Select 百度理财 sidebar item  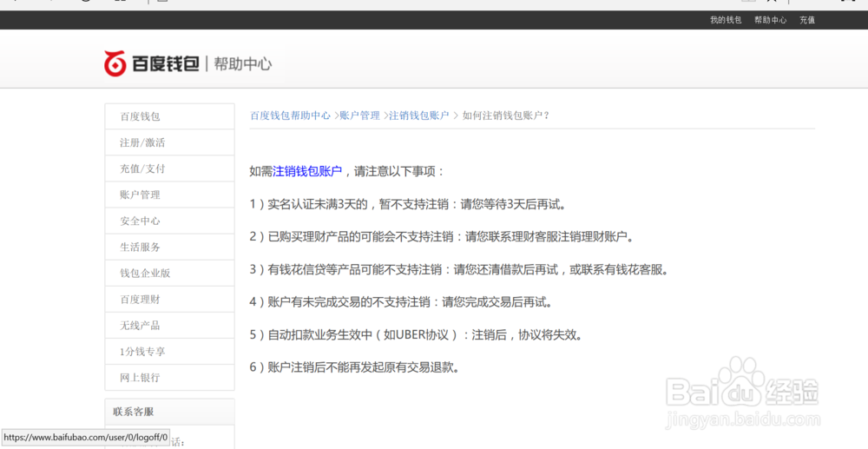(169, 300)
